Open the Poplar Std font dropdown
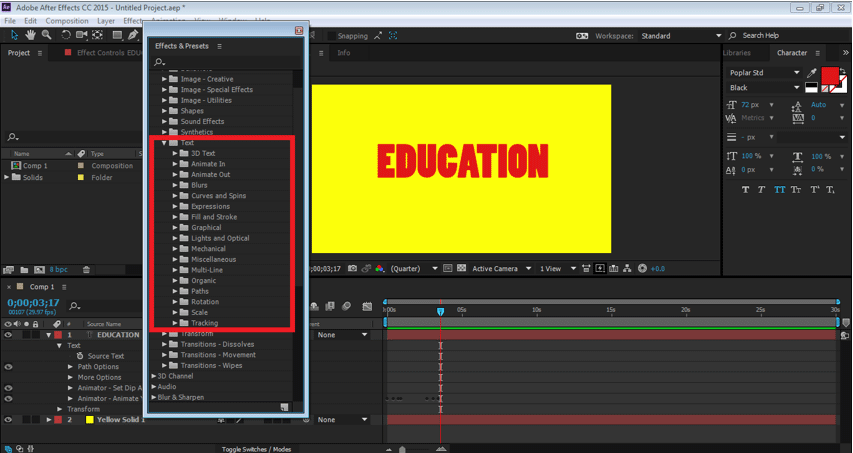 pos(764,73)
